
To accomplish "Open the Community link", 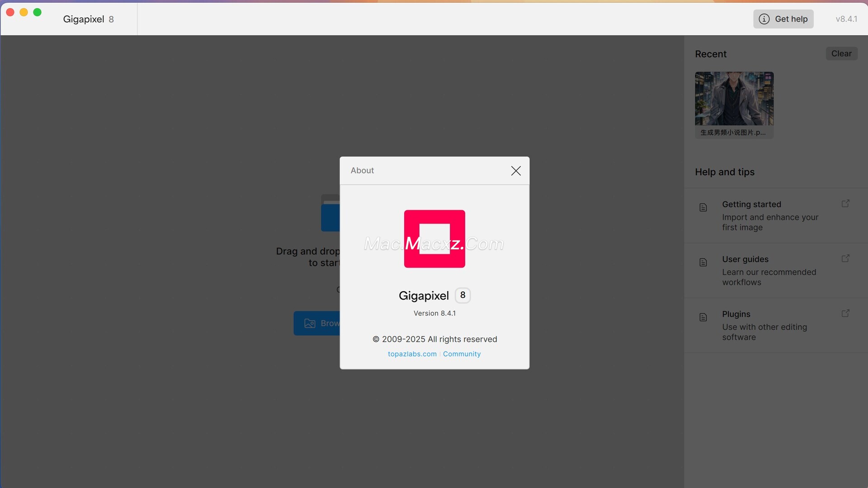I will 462,354.
